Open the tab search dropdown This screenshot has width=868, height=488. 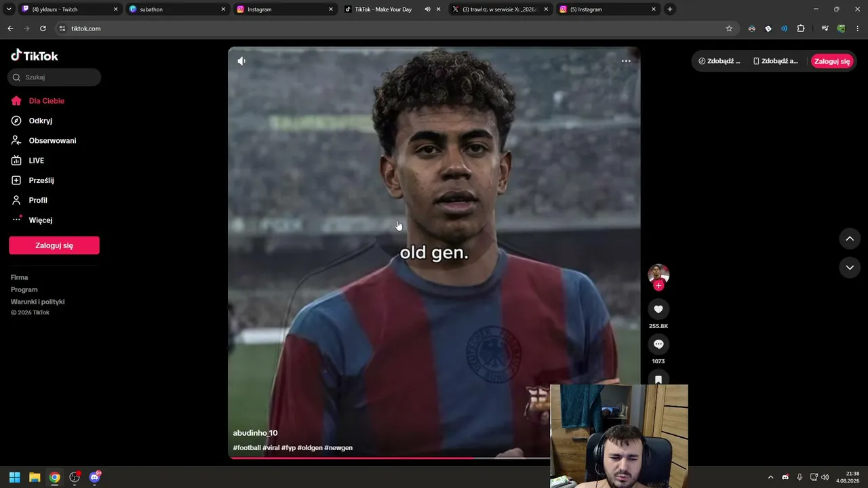9,9
